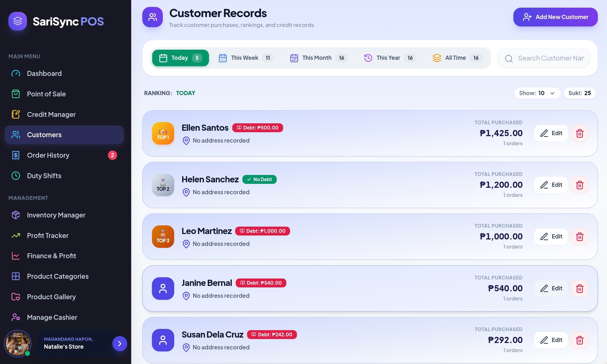Click the Natalie's Store profile avatar
This screenshot has width=607, height=364.
pyautogui.click(x=18, y=343)
